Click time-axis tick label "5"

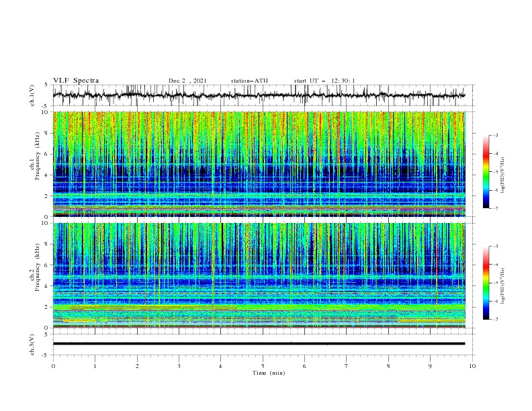[x=263, y=366]
